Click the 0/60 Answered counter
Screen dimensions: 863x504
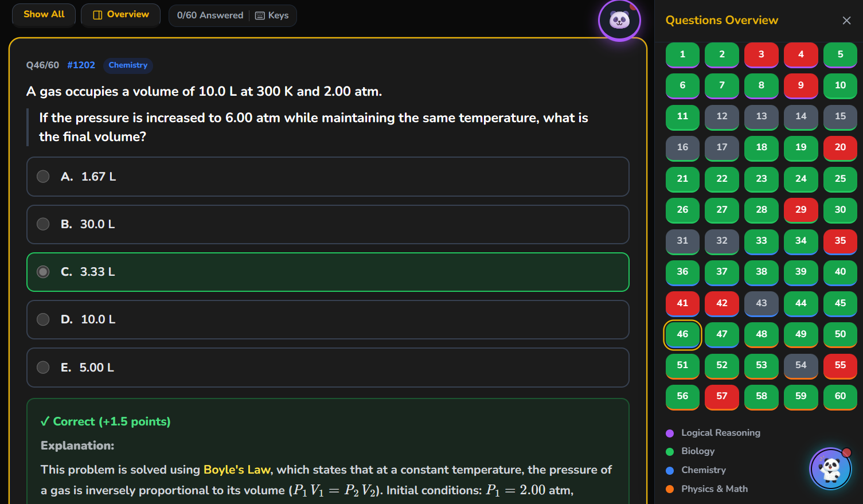(210, 15)
